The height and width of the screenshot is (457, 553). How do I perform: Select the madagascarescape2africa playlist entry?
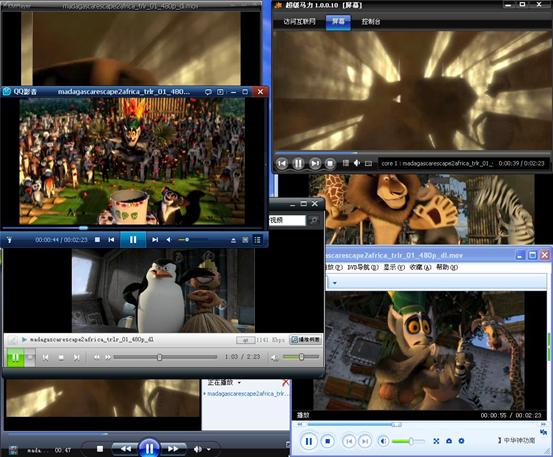tap(247, 394)
